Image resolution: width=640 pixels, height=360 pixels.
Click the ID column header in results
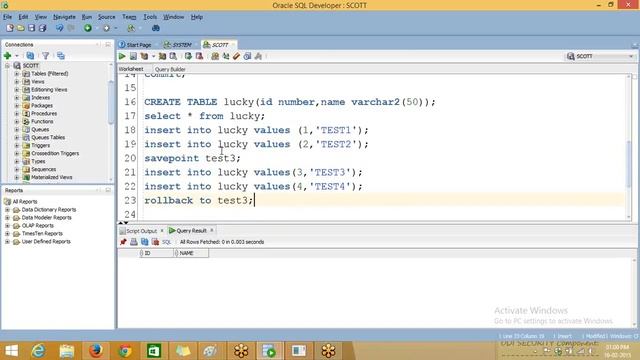click(x=157, y=253)
